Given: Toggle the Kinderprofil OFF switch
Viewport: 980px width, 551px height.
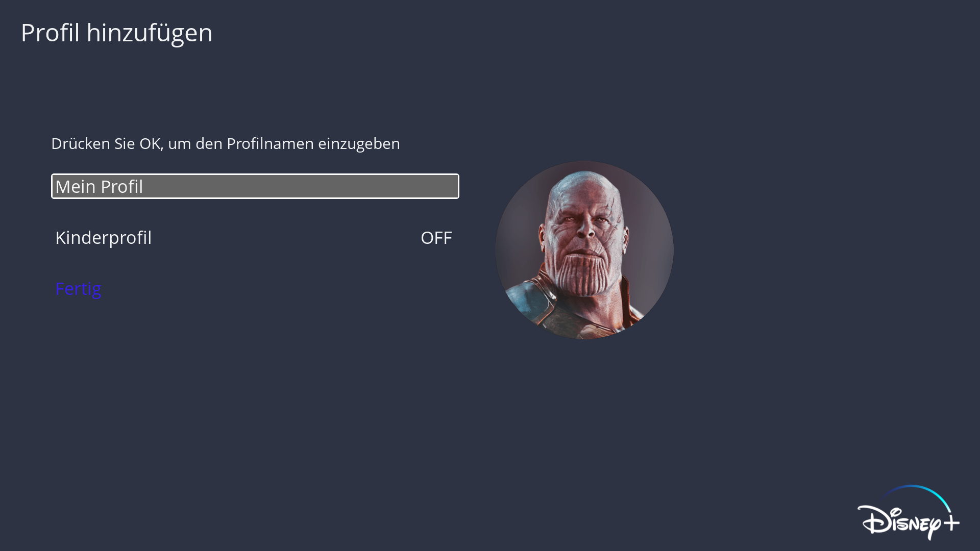Looking at the screenshot, I should coord(436,238).
